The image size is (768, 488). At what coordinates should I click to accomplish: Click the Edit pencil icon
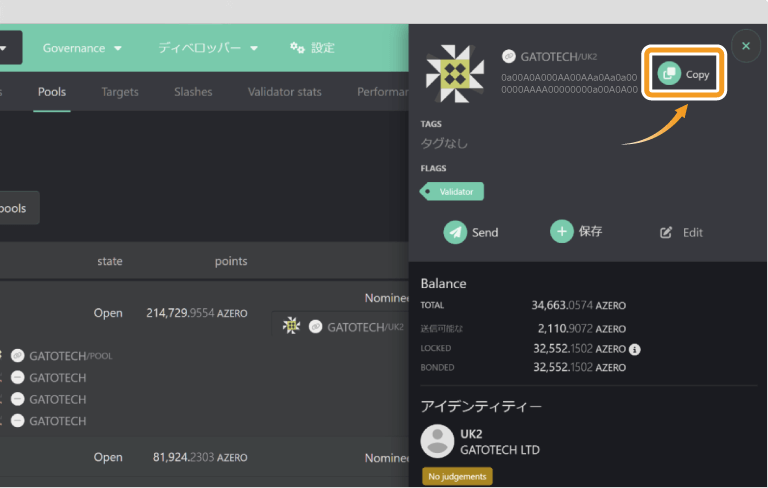coord(666,232)
